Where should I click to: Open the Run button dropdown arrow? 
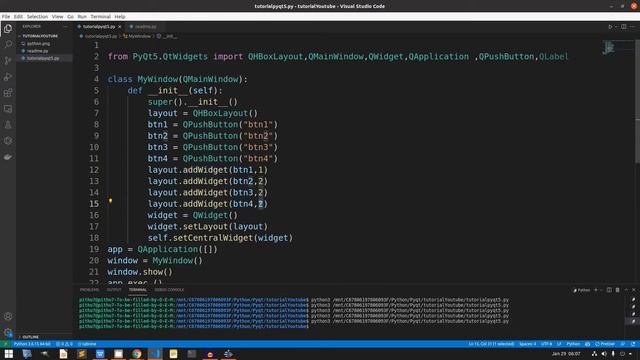pos(616,27)
